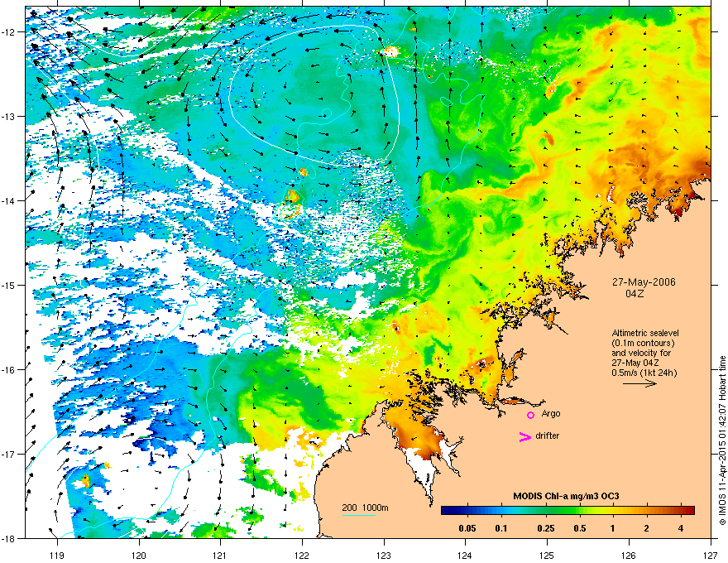Click the vertical IMOS timestamp credit text
Viewport: 728px width, 563px height.
pos(722,440)
